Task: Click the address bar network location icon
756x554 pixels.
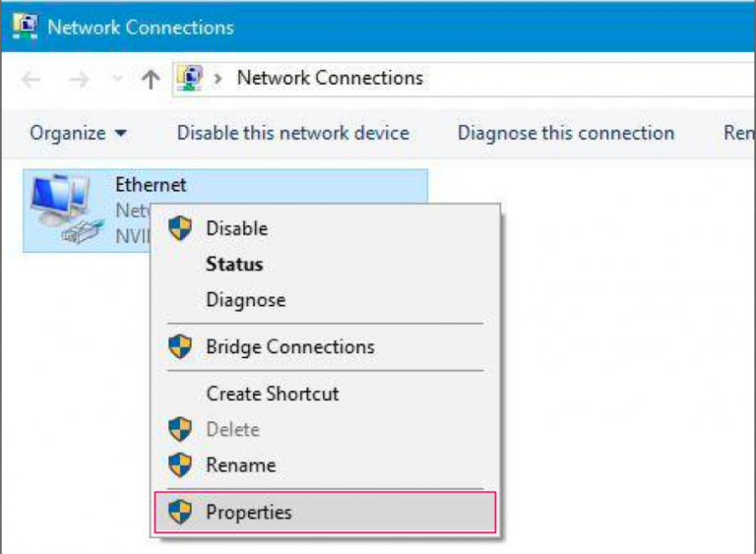Action: pyautogui.click(x=190, y=78)
